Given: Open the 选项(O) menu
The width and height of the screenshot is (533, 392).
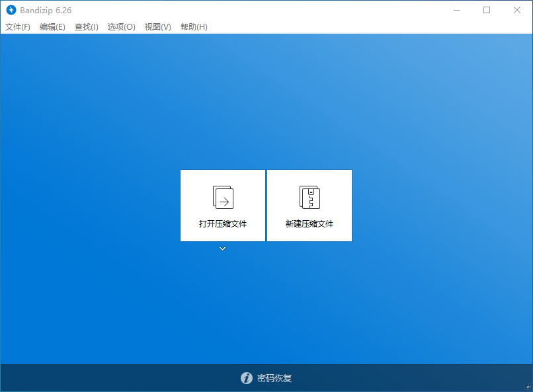Looking at the screenshot, I should point(121,27).
